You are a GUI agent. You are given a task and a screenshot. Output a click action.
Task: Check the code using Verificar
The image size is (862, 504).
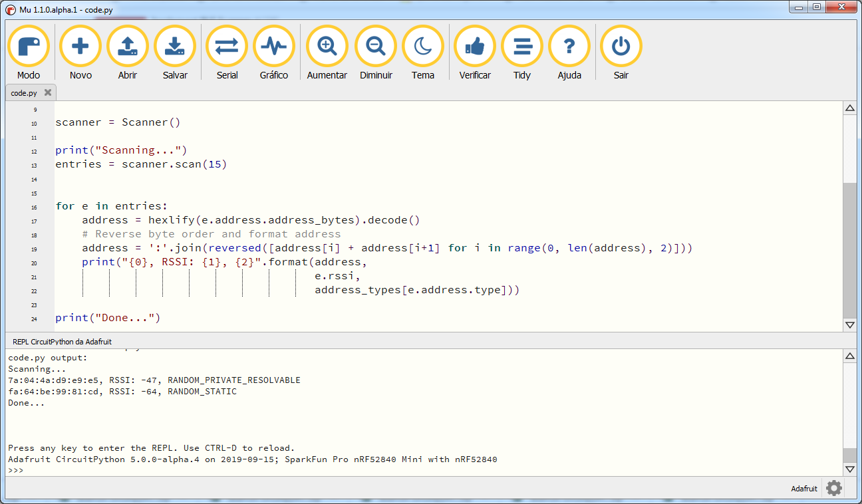click(474, 45)
